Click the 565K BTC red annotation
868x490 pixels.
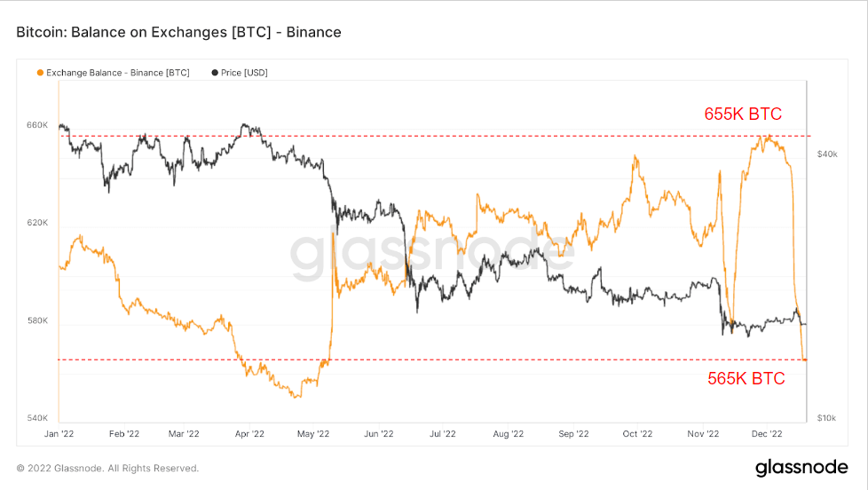tap(746, 379)
